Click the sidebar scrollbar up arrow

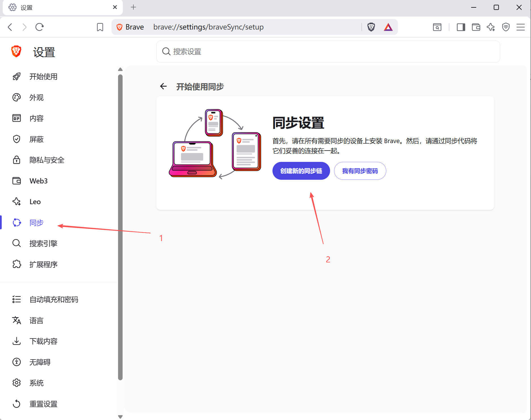tap(120, 69)
